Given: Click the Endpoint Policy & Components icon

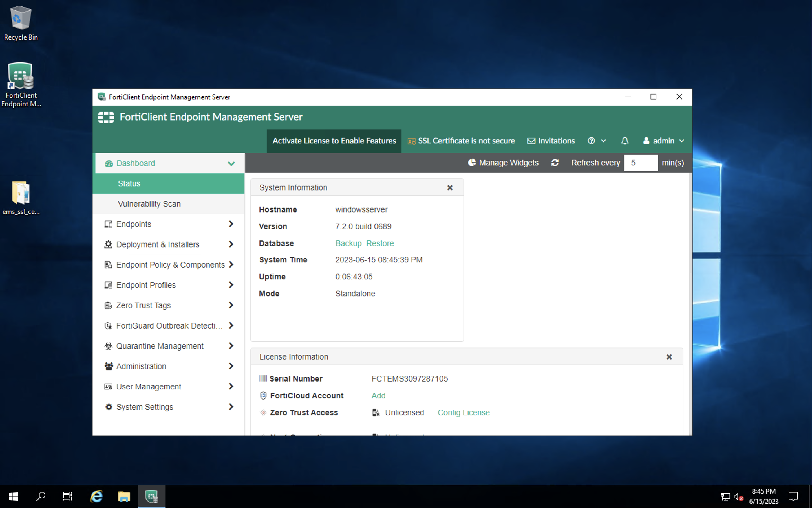Looking at the screenshot, I should [x=108, y=265].
